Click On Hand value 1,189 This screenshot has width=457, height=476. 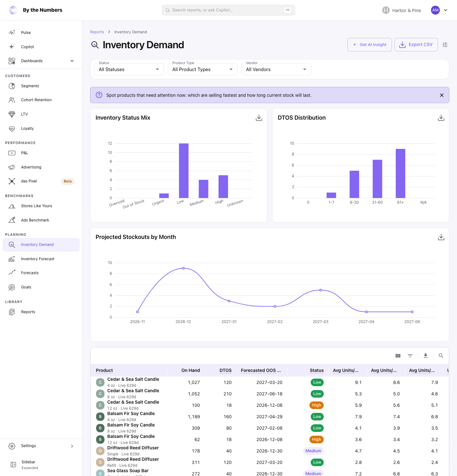(194, 417)
